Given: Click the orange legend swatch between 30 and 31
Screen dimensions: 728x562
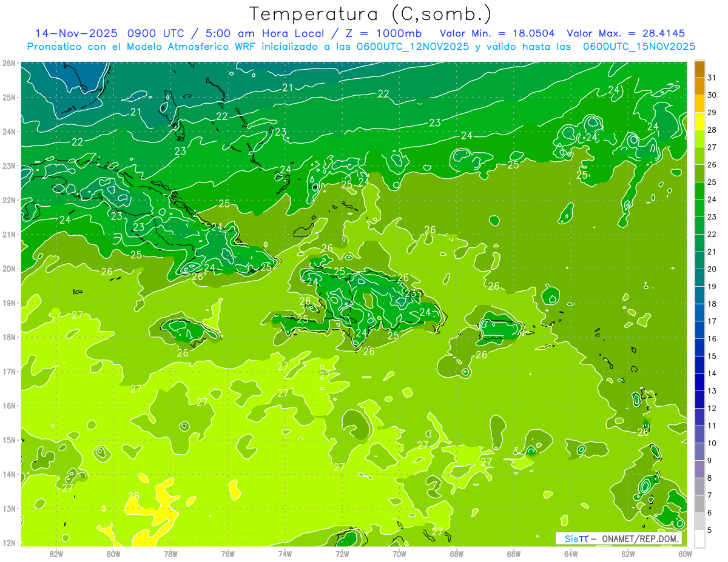Looking at the screenshot, I should click(699, 87).
